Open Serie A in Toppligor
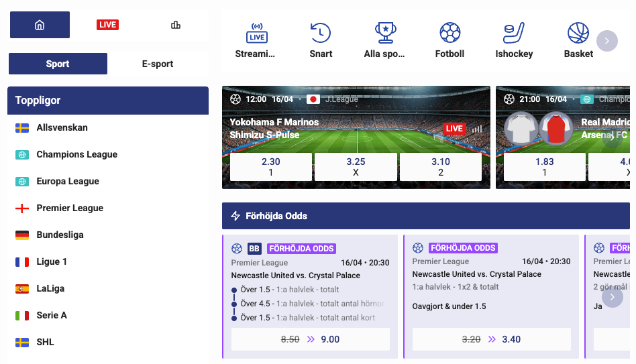 (x=108, y=315)
